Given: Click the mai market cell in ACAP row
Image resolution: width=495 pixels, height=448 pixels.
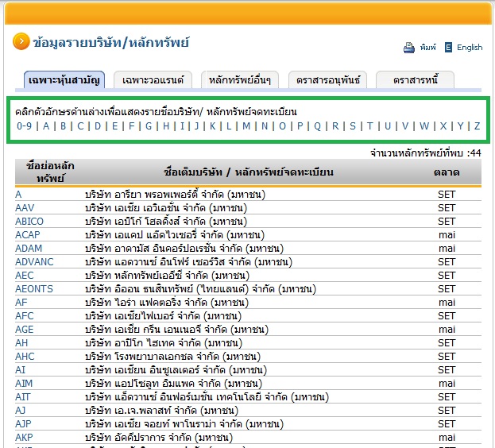Looking at the screenshot, I should click(x=447, y=235).
